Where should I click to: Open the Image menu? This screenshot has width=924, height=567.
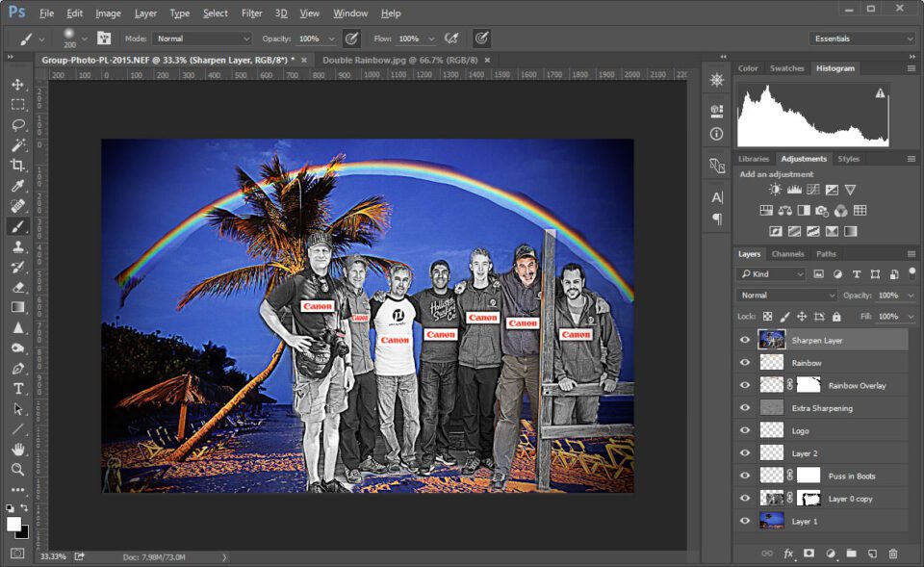[108, 13]
